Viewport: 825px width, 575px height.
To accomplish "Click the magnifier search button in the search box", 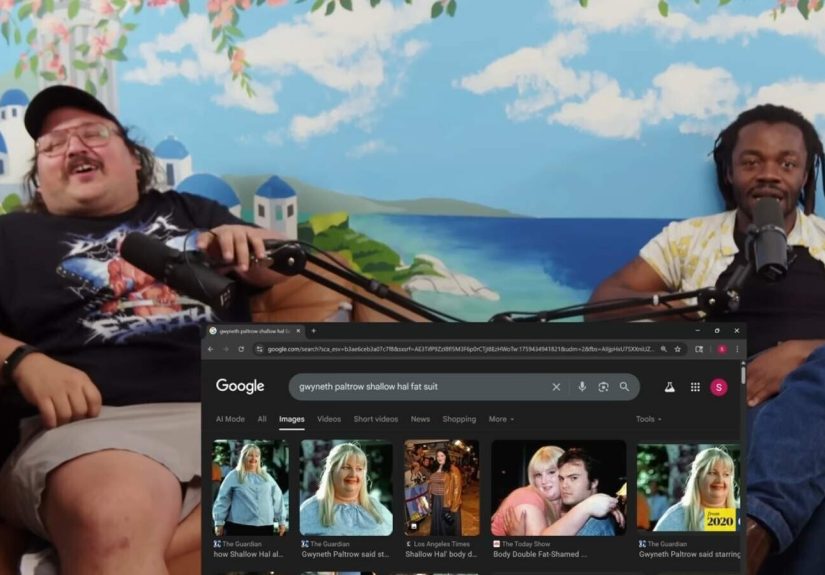I will click(624, 387).
